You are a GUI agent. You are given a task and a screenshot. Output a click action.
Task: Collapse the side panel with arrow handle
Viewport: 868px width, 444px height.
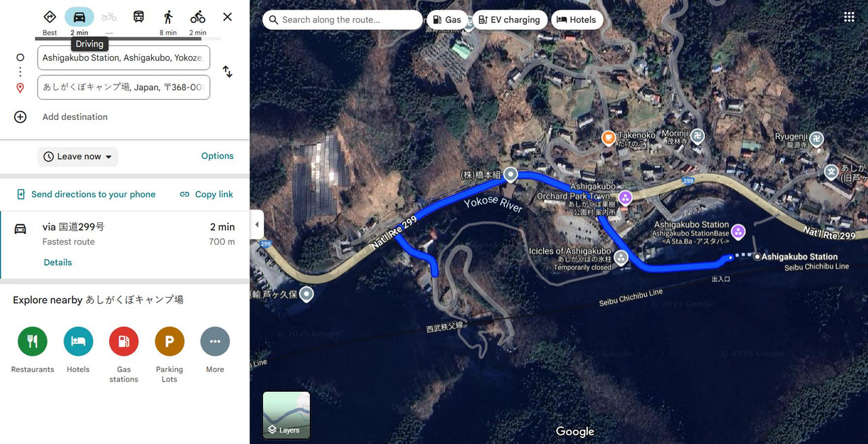[x=256, y=224]
